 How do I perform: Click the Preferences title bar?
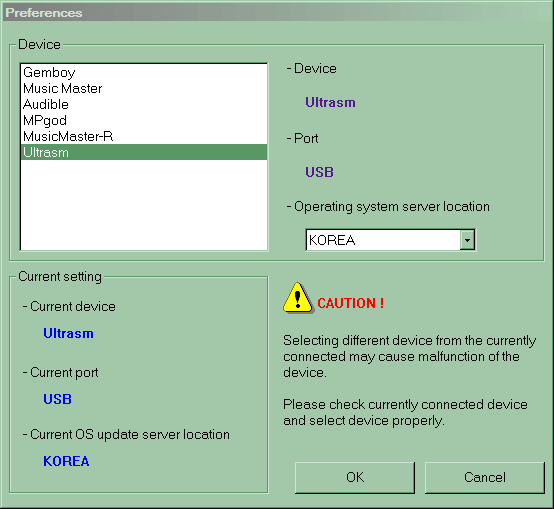tap(277, 13)
